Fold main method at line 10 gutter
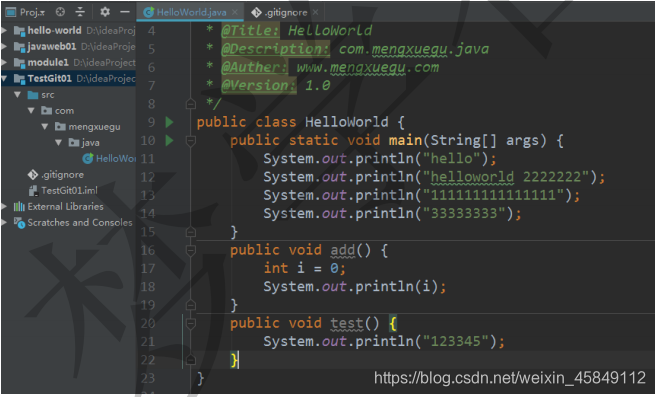Image resolution: width=656 pixels, height=397 pixels. point(190,141)
